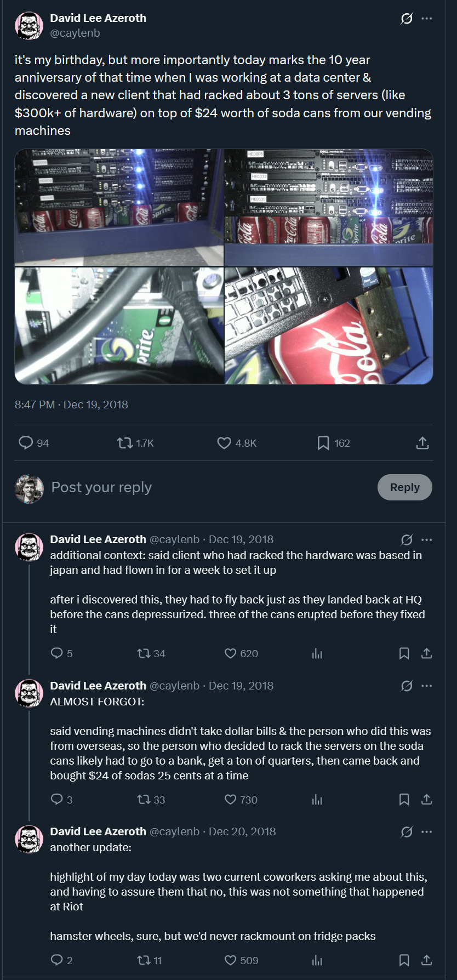Share the main tweet via share icon
Image resolution: width=457 pixels, height=980 pixels.
coord(422,443)
